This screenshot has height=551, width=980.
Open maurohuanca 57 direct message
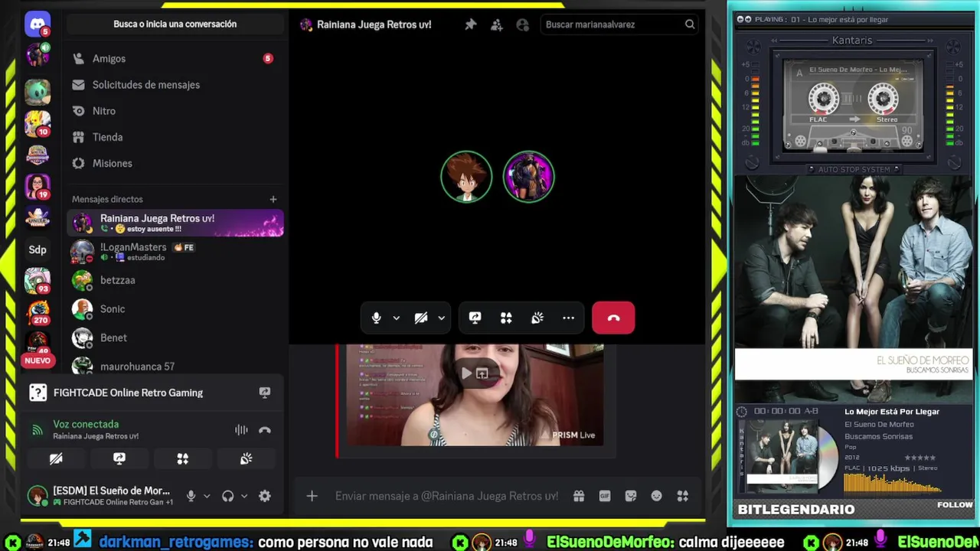point(175,365)
